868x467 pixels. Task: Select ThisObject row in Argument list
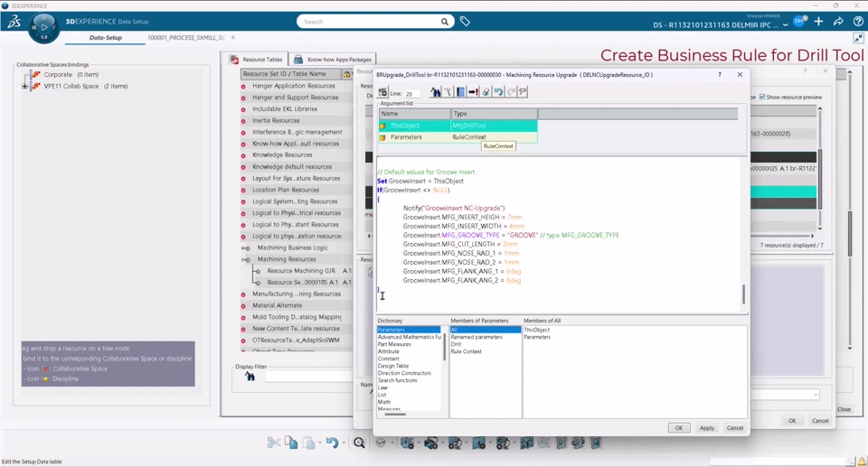tap(458, 126)
